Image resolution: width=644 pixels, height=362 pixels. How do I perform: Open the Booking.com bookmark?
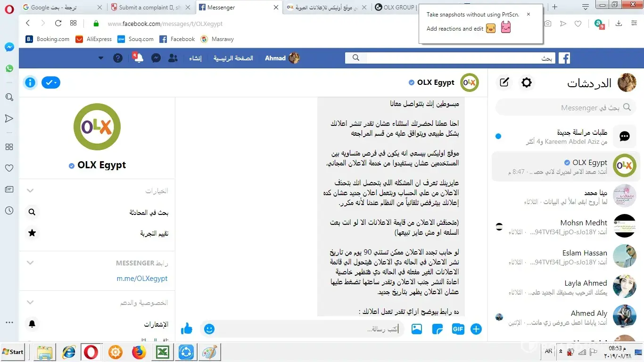pyautogui.click(x=47, y=39)
